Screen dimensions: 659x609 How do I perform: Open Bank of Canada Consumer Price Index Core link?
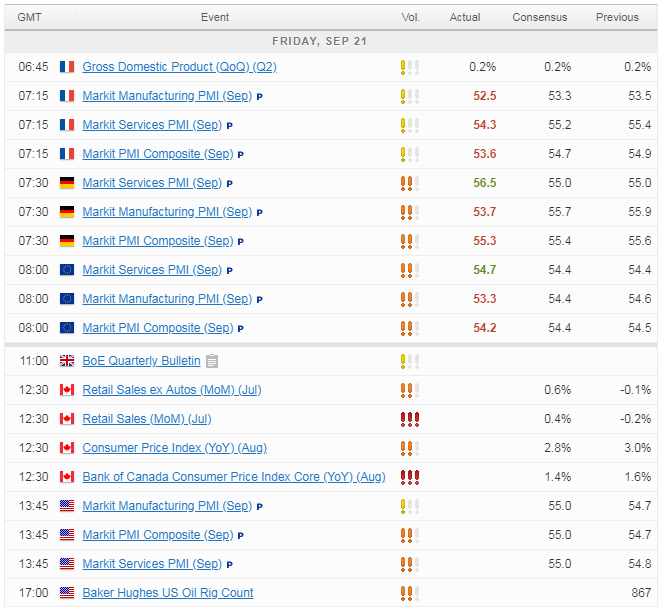coord(234,477)
